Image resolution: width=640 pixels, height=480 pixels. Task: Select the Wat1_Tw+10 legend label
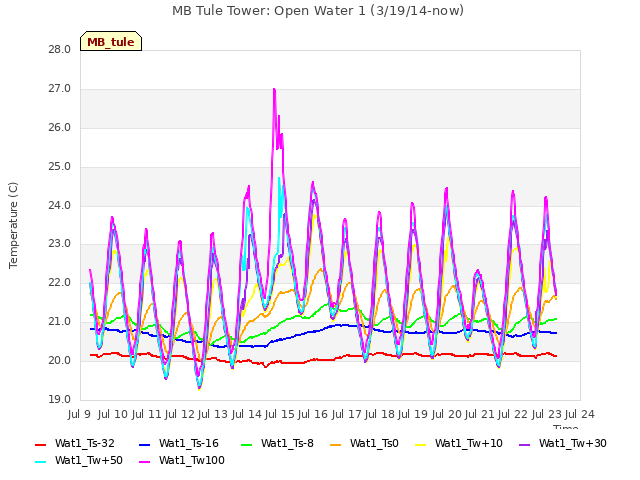[x=469, y=443]
